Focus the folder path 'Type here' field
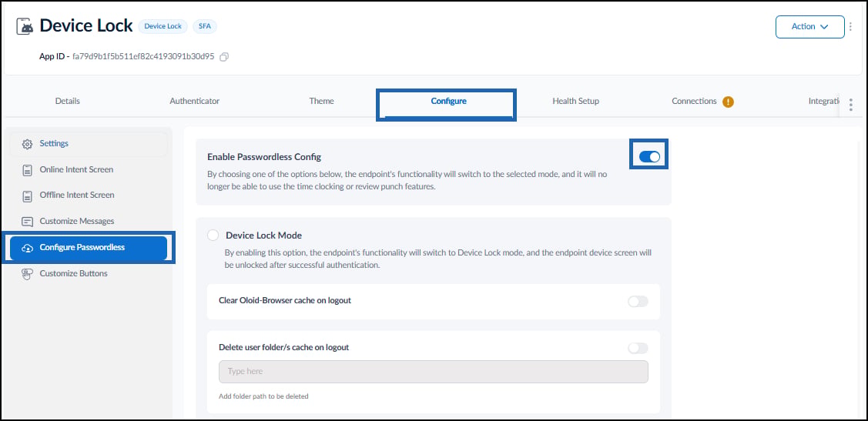Image resolution: width=868 pixels, height=421 pixels. pos(434,372)
